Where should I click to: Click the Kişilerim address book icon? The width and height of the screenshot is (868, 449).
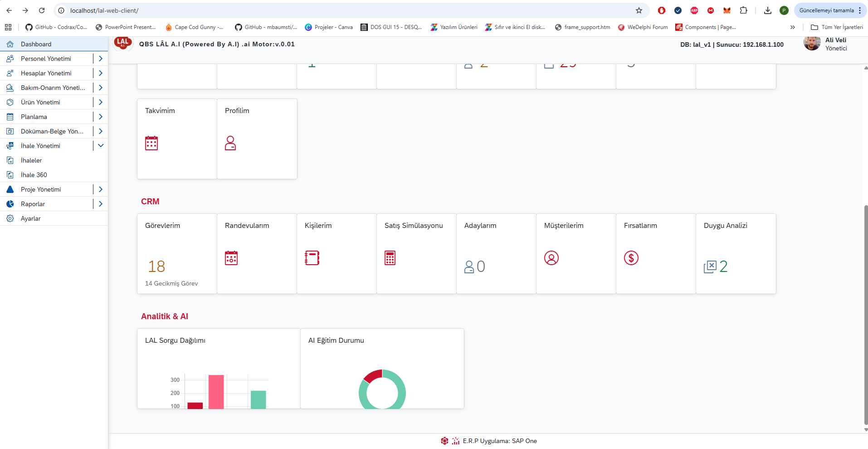[312, 258]
